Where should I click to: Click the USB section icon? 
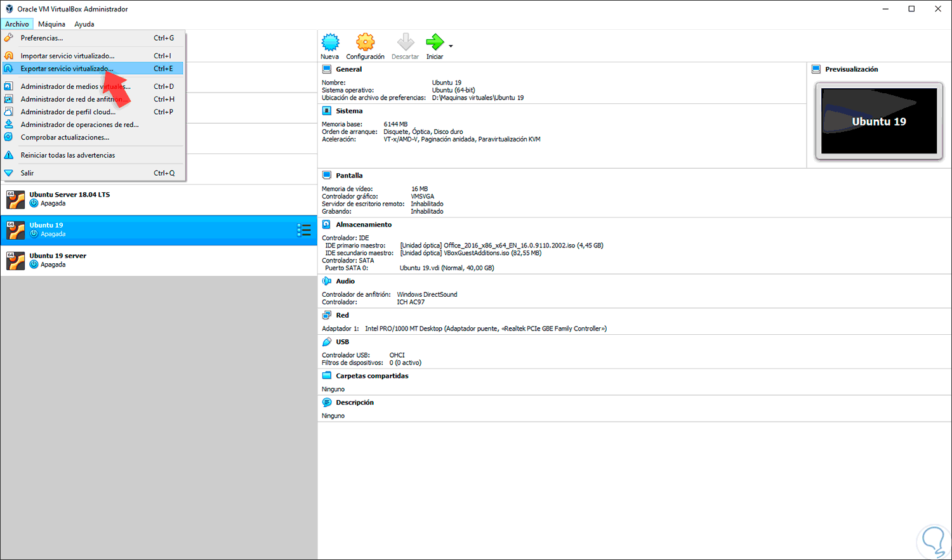click(x=327, y=342)
